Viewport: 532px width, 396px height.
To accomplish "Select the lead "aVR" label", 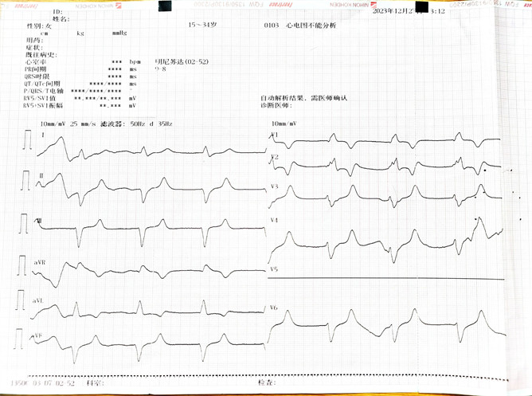I will click(x=40, y=263).
